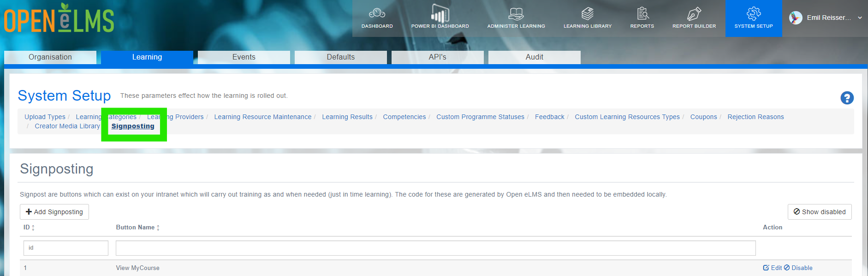Open the Learning Library books icon
This screenshot has width=868, height=276.
[588, 13]
